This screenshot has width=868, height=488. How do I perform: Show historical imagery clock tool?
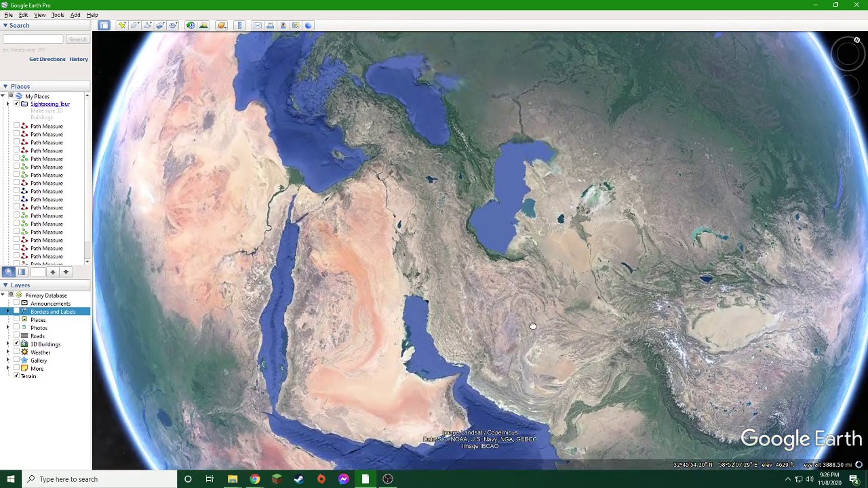[191, 25]
